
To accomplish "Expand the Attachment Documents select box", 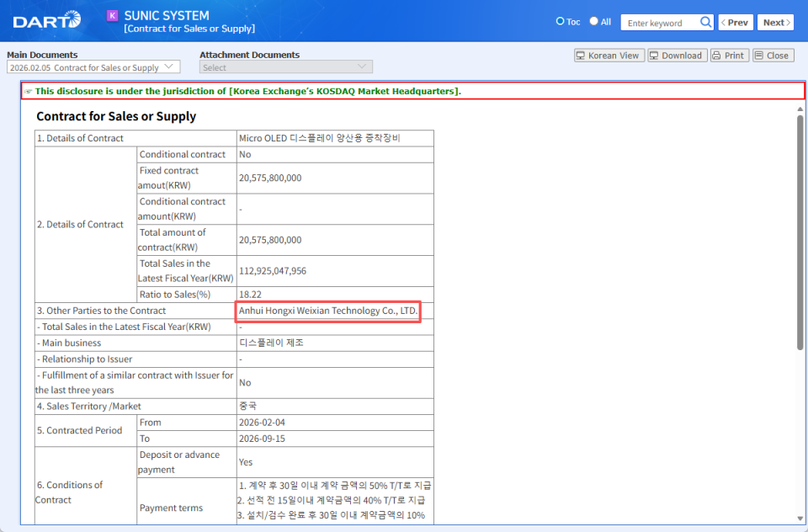I will (285, 67).
